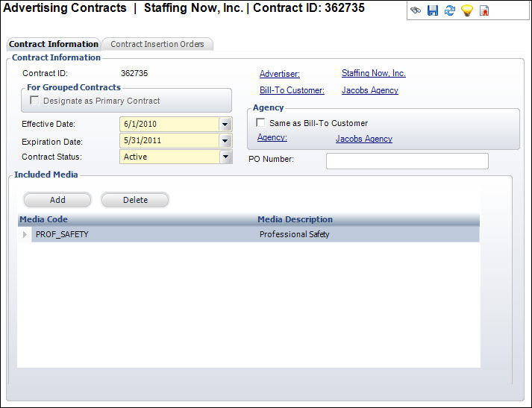Click the Advertiser label link
Image resolution: width=532 pixels, height=408 pixels.
(x=279, y=74)
